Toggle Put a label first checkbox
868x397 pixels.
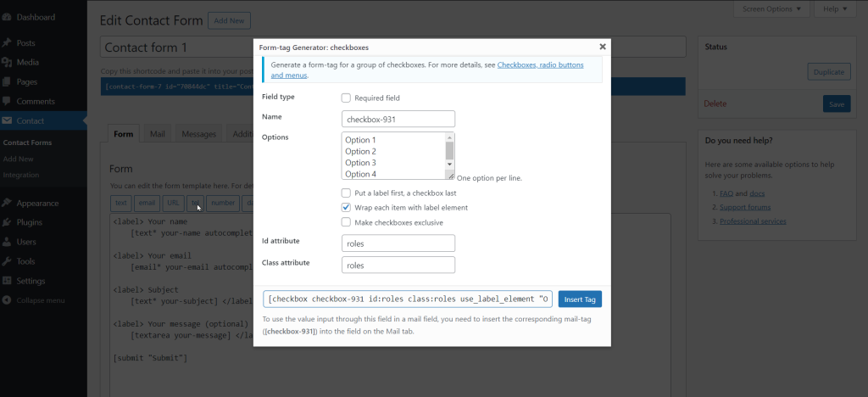pyautogui.click(x=346, y=193)
